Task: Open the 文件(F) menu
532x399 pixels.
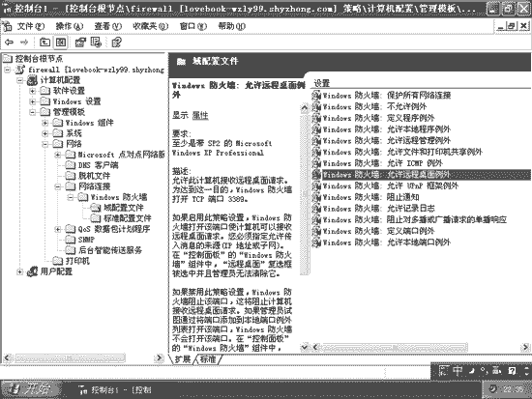Action: [x=31, y=26]
